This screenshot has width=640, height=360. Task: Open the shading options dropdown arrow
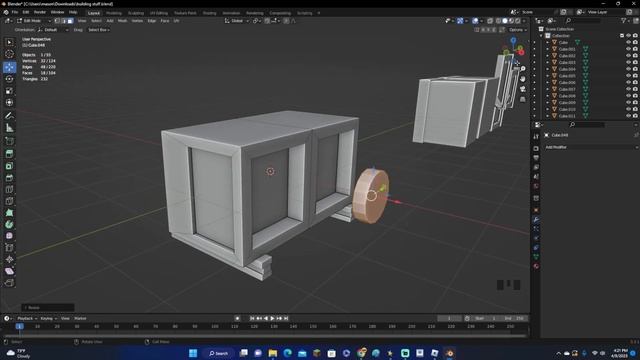(524, 21)
